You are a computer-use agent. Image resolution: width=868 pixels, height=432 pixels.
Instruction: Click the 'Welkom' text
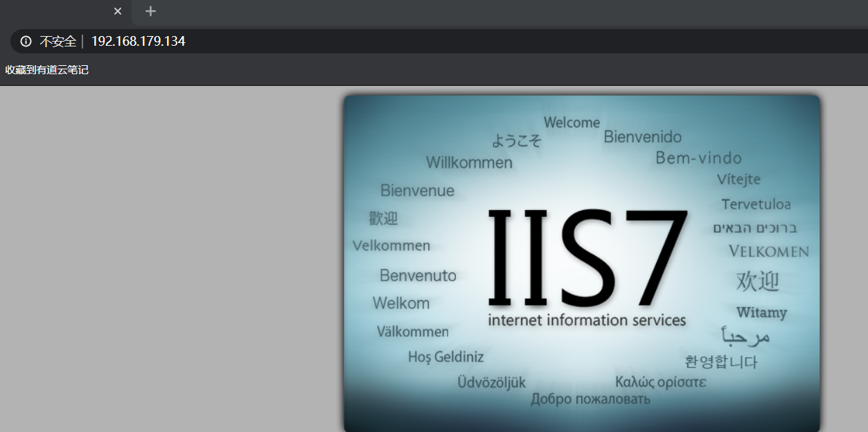pyautogui.click(x=401, y=303)
